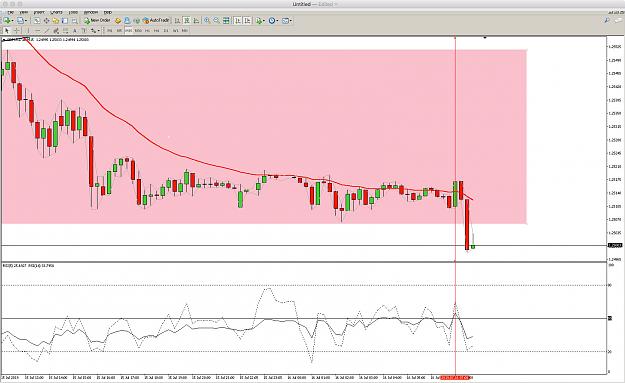Open a new chart with the toolbar icon

7,20
